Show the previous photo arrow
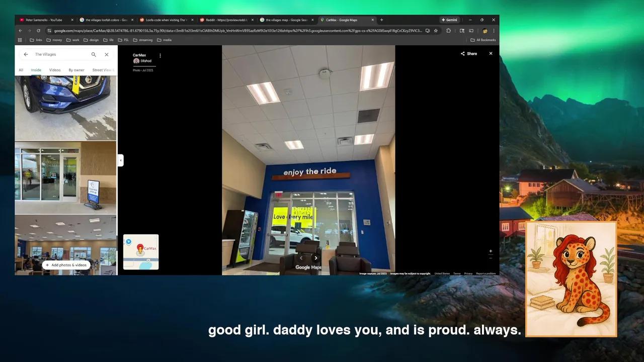644x362 pixels. [301, 258]
